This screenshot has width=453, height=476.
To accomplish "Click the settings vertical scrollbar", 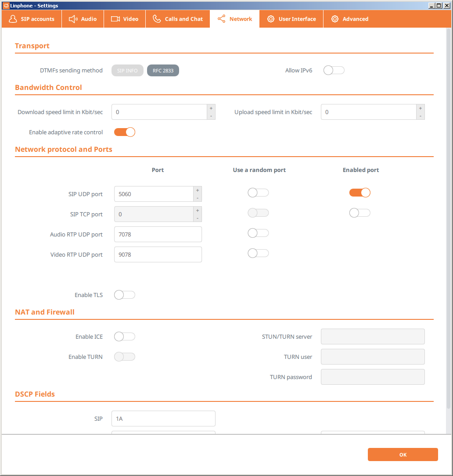I will 449,218.
